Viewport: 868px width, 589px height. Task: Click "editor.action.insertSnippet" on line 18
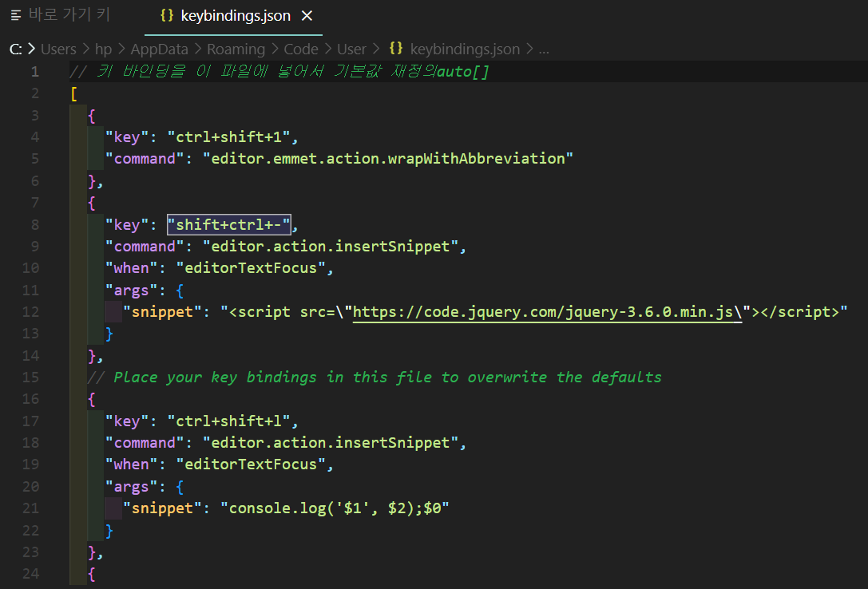331,442
